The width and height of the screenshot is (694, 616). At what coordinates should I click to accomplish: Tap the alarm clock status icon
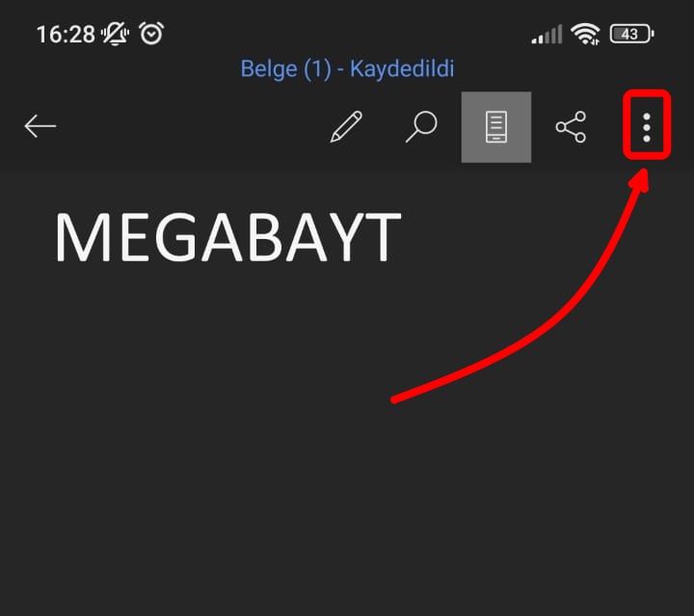click(x=151, y=33)
